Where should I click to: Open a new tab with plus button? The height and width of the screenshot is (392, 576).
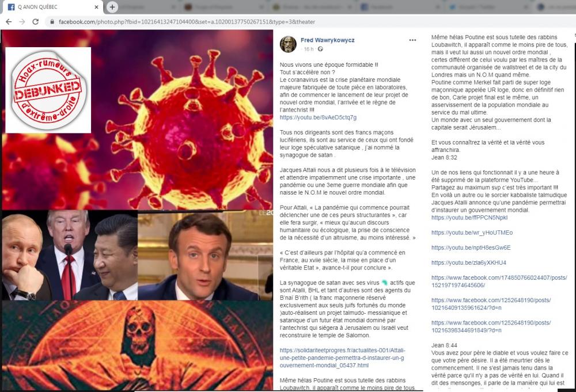point(112,6)
